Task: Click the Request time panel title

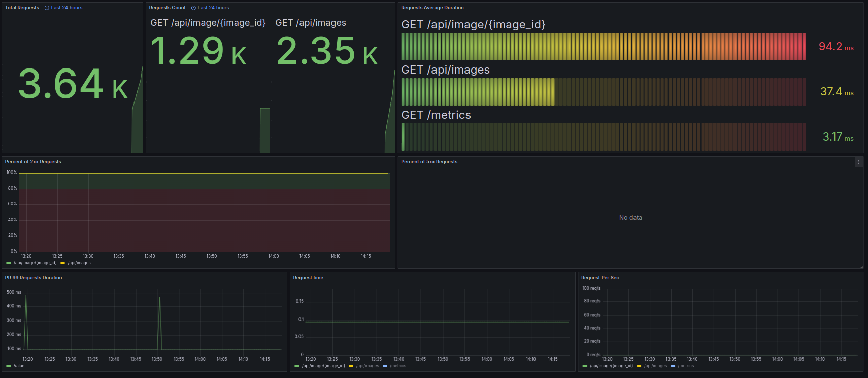Action: click(308, 278)
